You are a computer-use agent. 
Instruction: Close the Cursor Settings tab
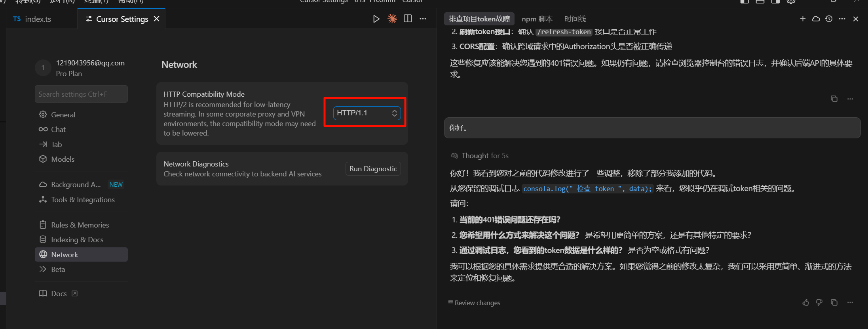click(157, 19)
